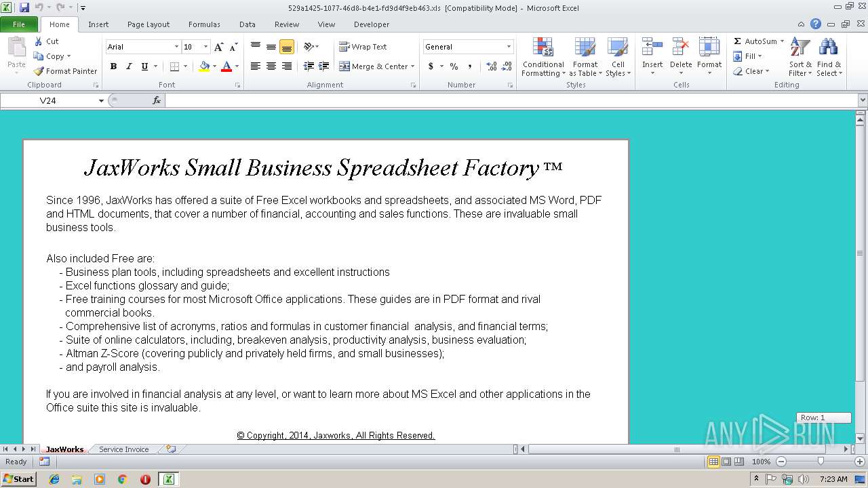Open Microsoft Excel Help question mark
The height and width of the screenshot is (488, 868).
[x=816, y=24]
